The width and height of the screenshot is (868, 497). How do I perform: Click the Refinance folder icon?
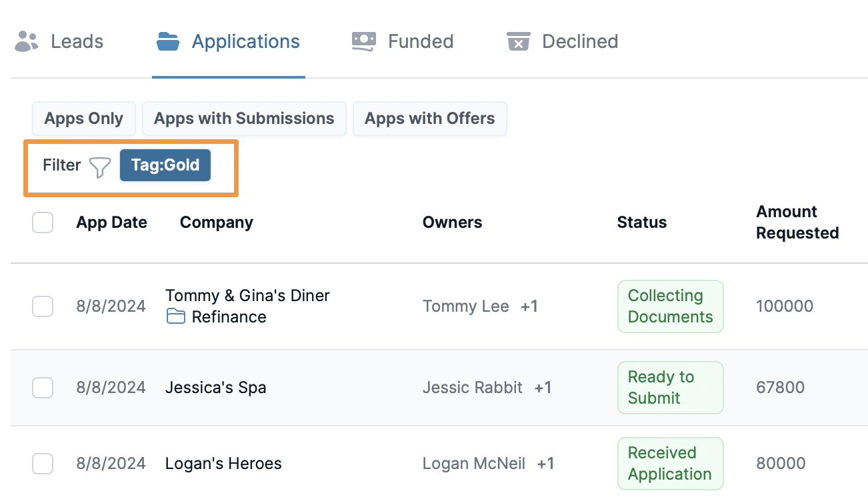(x=176, y=316)
